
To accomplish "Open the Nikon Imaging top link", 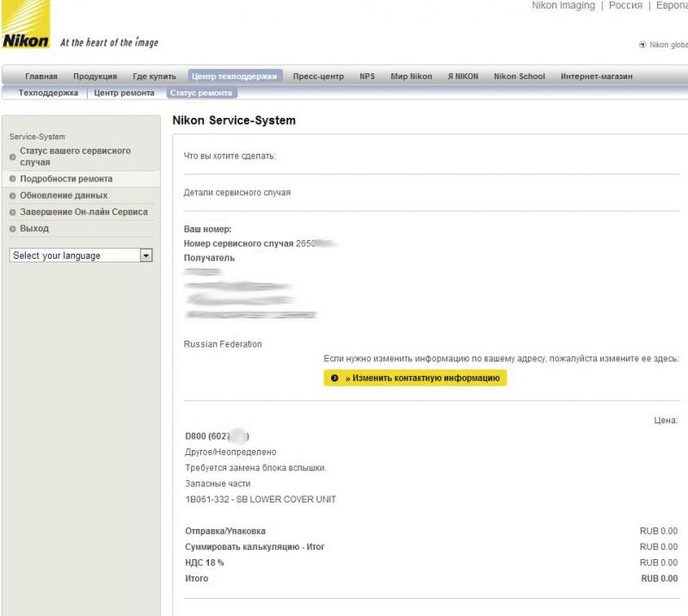I will (563, 5).
